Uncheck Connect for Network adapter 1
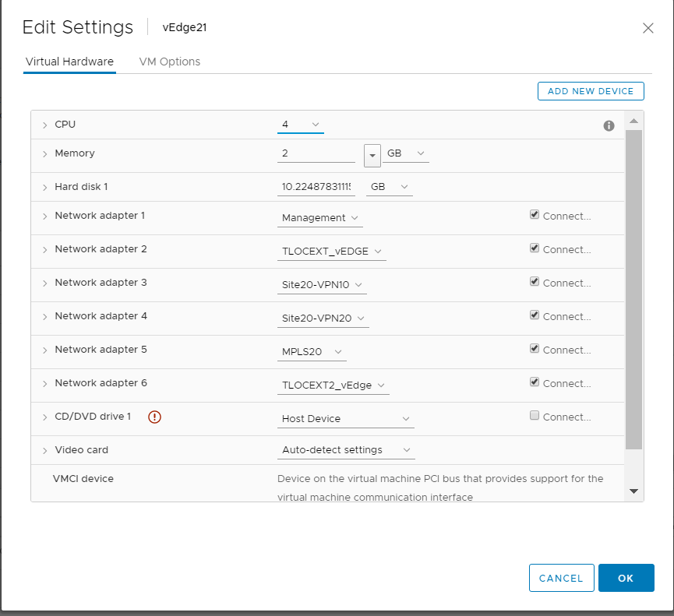The height and width of the screenshot is (616, 674). 535,215
